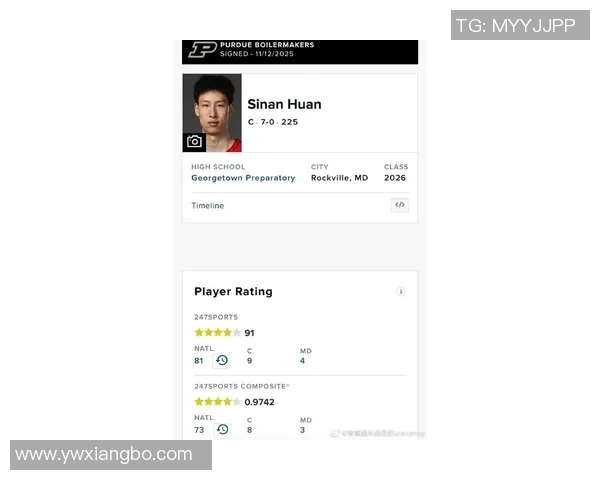Image resolution: width=600 pixels, height=480 pixels.
Task: Open 247Sports Maryland state rank 4
Action: click(302, 361)
